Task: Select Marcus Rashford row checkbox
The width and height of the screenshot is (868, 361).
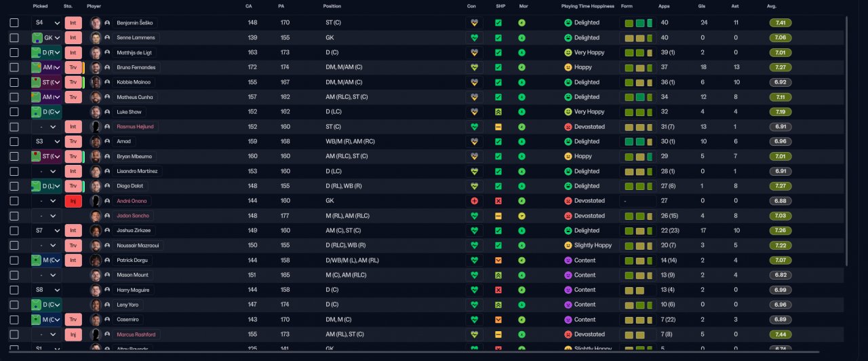Action: click(x=14, y=335)
